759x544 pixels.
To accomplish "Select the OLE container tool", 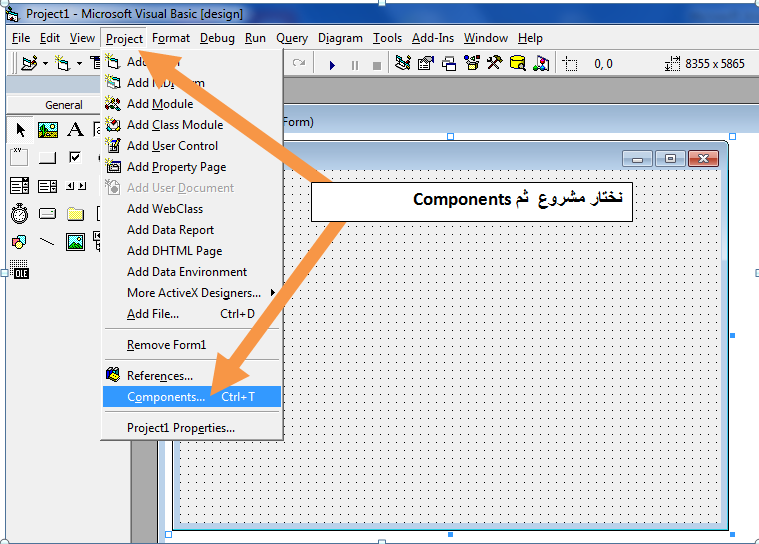I will click(x=19, y=270).
